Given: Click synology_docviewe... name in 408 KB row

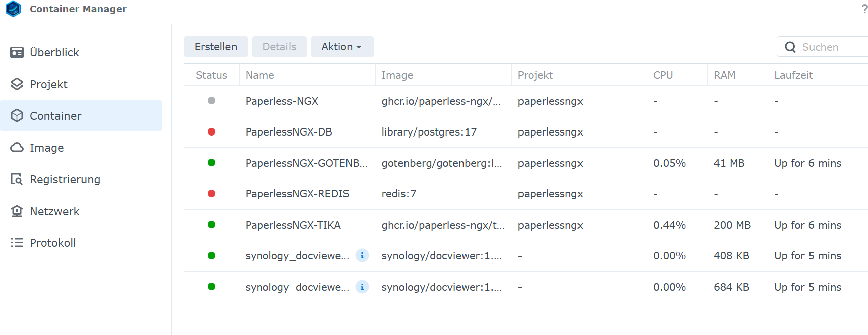Looking at the screenshot, I should 297,256.
